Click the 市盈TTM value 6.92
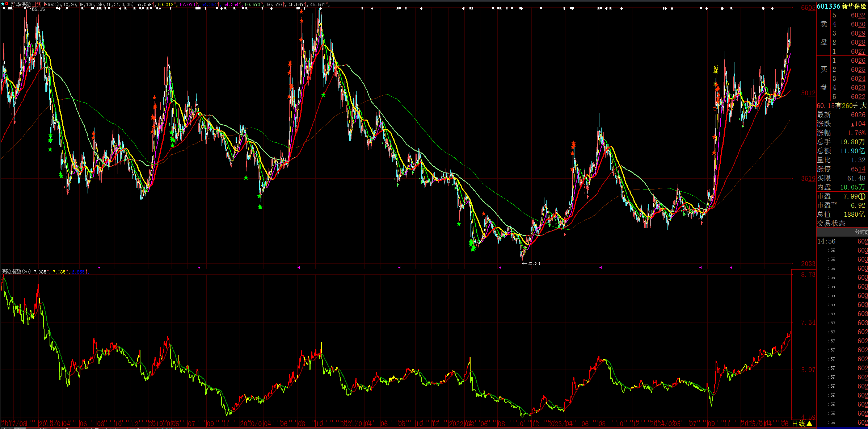Screen dimensions: 868x429 (858, 205)
